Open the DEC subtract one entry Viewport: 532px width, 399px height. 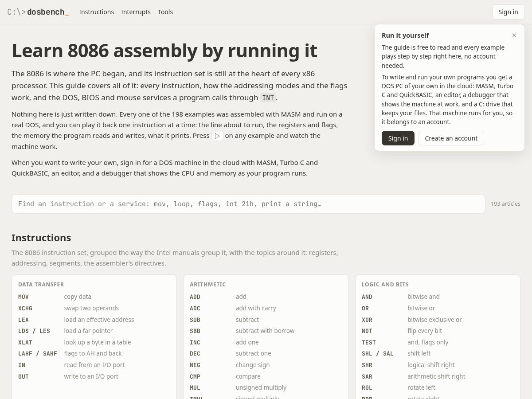[266, 353]
